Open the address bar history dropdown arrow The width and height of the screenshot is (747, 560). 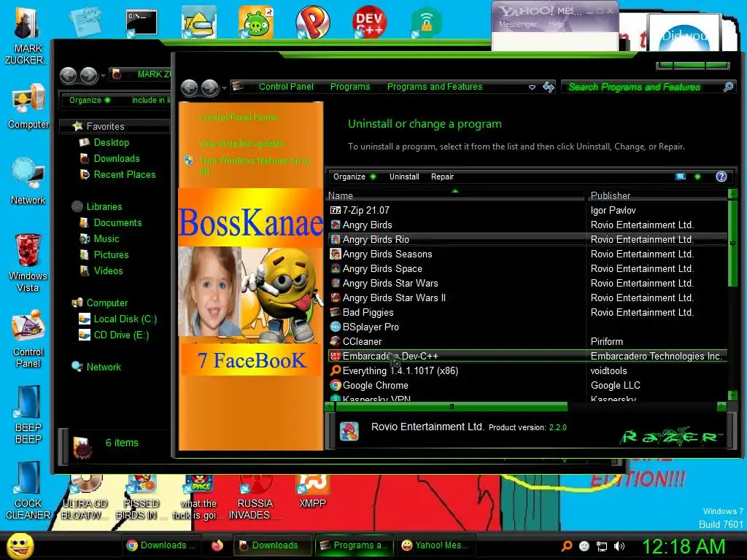coord(532,87)
